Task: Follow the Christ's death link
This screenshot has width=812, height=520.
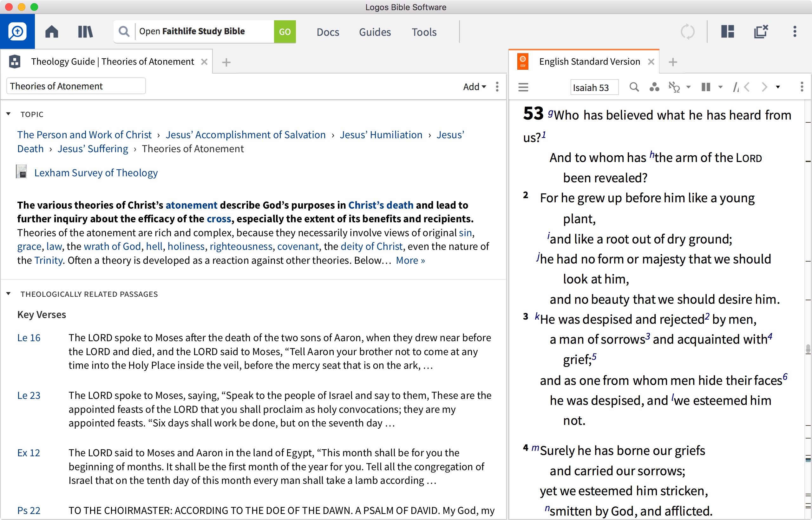Action: coord(381,205)
